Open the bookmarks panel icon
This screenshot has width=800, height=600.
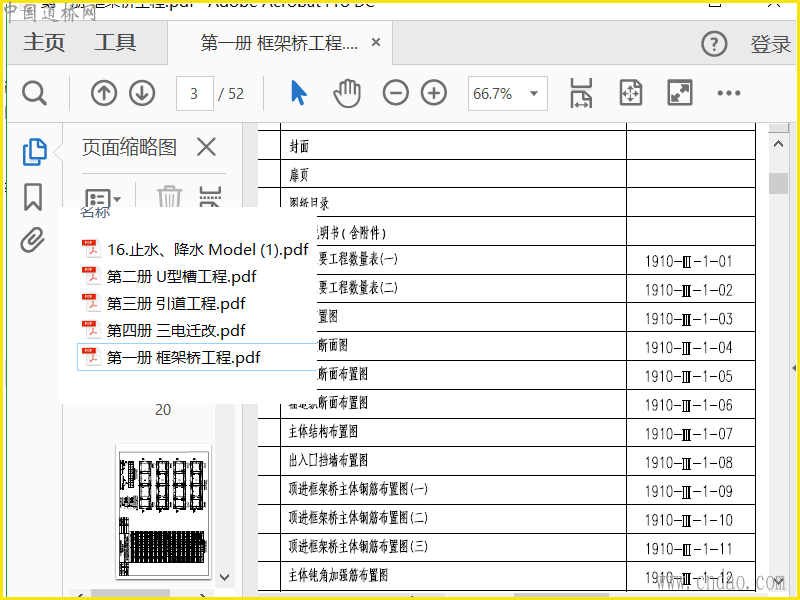33,197
